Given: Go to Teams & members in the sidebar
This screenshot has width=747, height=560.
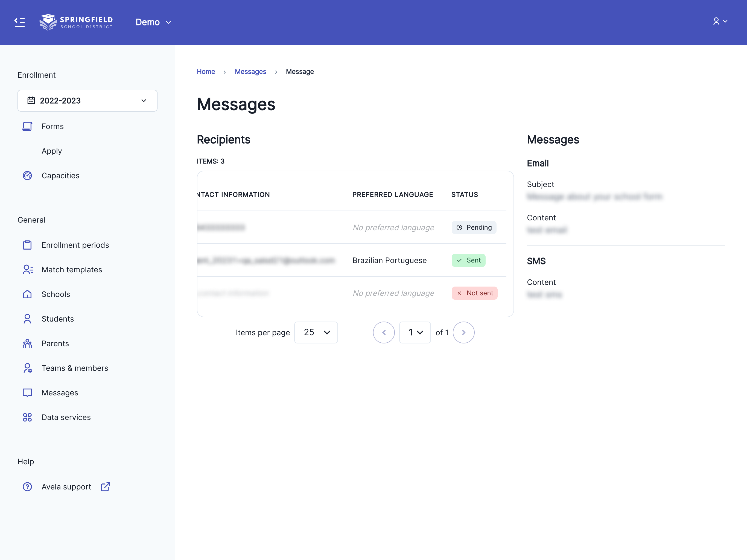Looking at the screenshot, I should point(75,368).
